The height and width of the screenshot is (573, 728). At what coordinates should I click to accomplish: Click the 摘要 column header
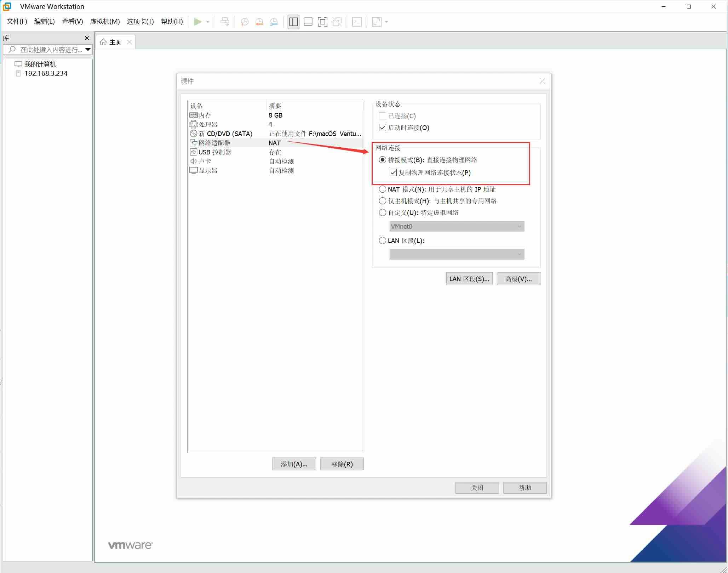pos(315,106)
